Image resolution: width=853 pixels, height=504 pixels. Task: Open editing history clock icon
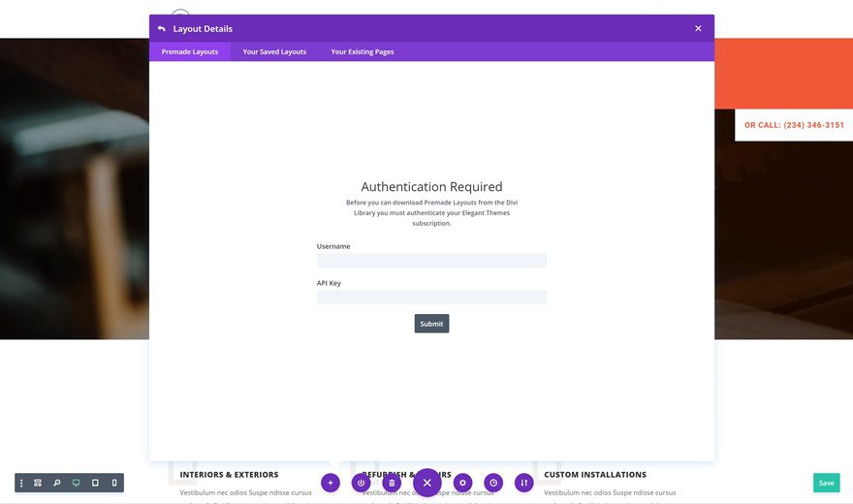(493, 483)
